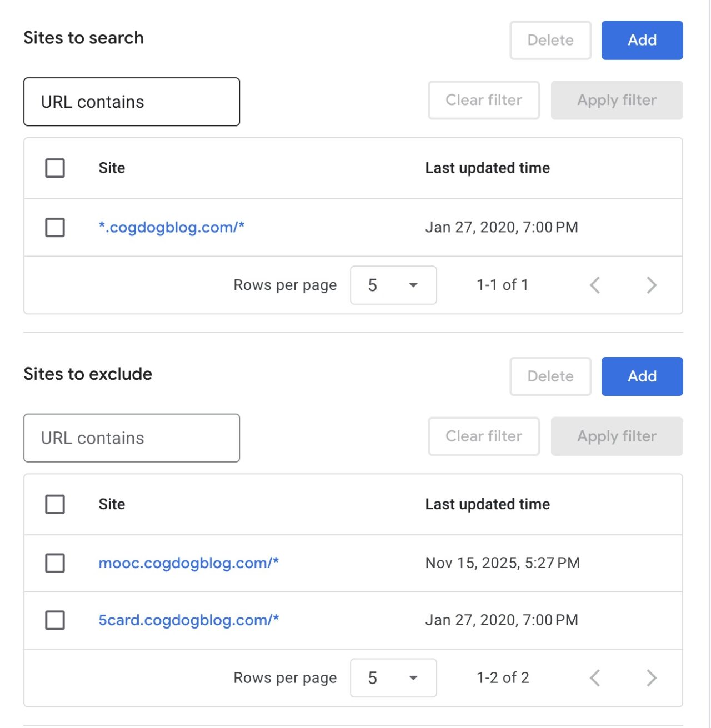Select all sites in Sites to exclude table

[55, 504]
